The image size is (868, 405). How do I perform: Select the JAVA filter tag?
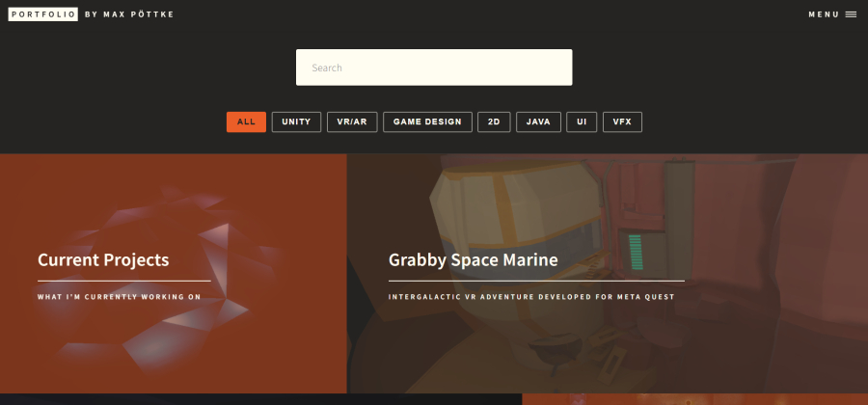538,121
